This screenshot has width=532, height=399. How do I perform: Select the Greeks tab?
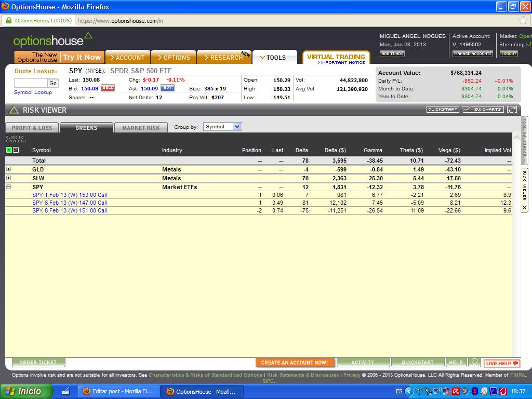point(86,128)
